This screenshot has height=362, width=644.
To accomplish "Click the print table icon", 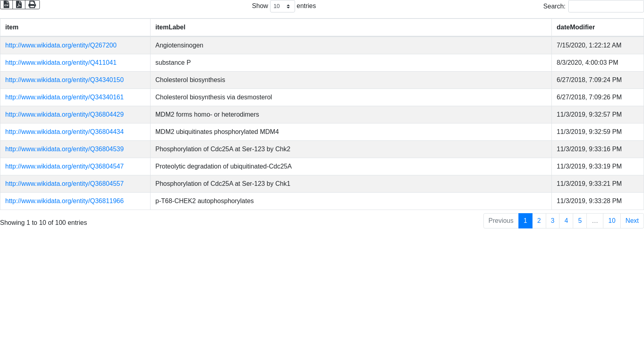I will 32,4.
